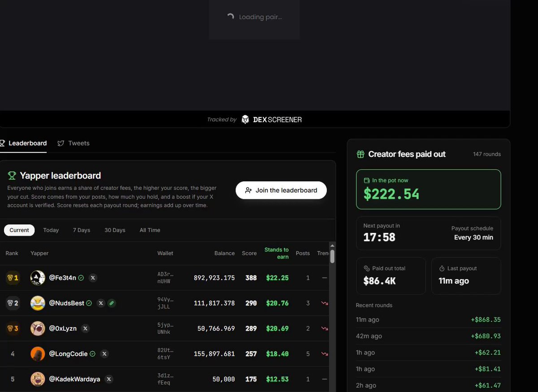Viewport: 538px width, 392px height.
Task: Click the Join the leaderboard button
Action: (x=281, y=190)
